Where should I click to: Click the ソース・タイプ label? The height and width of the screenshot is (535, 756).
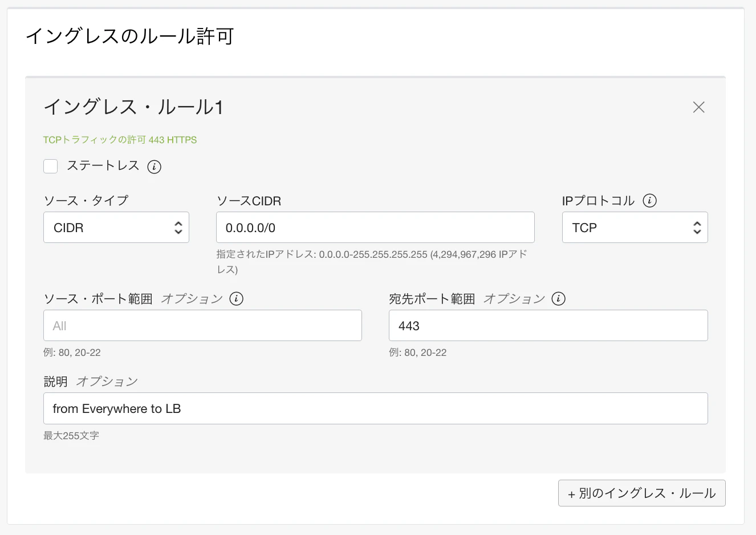pos(86,201)
